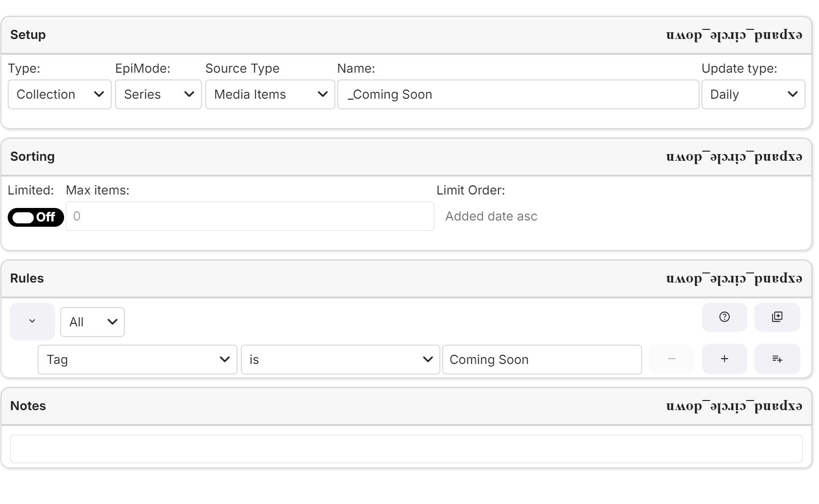This screenshot has height=504, width=819.
Task: Click the Max items input field
Action: coord(250,217)
